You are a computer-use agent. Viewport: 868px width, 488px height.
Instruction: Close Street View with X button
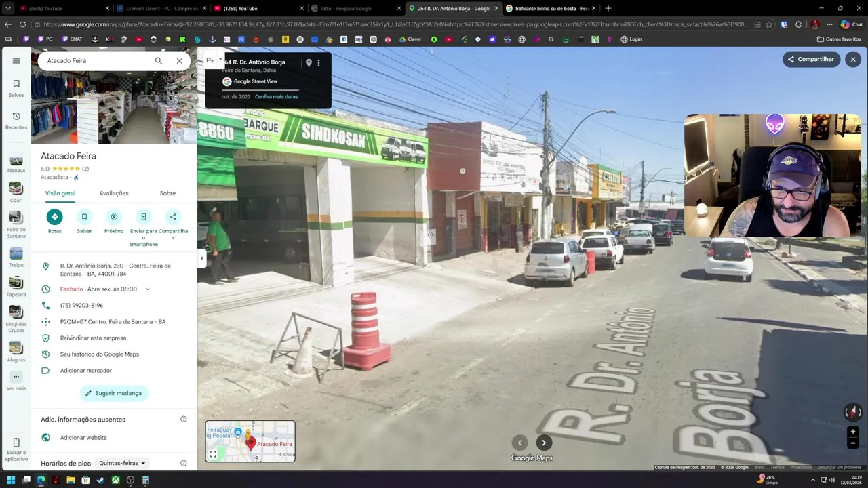(x=853, y=60)
